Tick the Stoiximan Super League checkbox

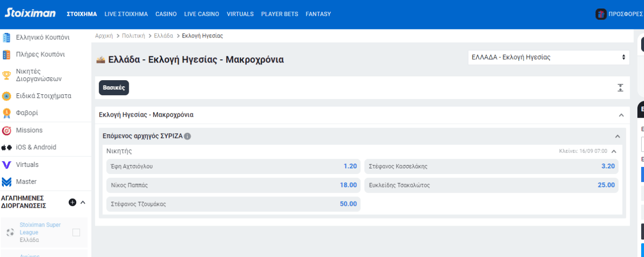(76, 232)
